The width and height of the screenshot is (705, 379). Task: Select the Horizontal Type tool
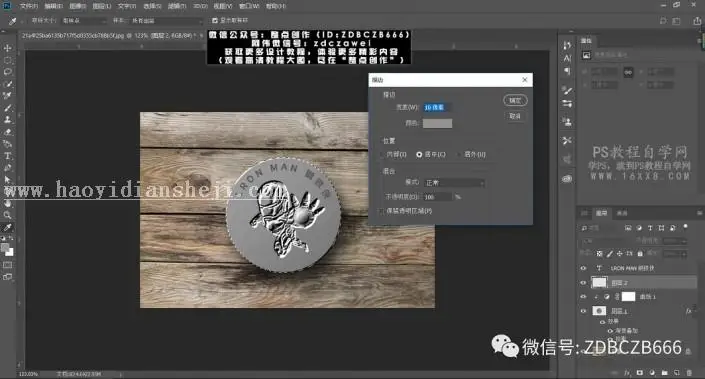coord(8,156)
